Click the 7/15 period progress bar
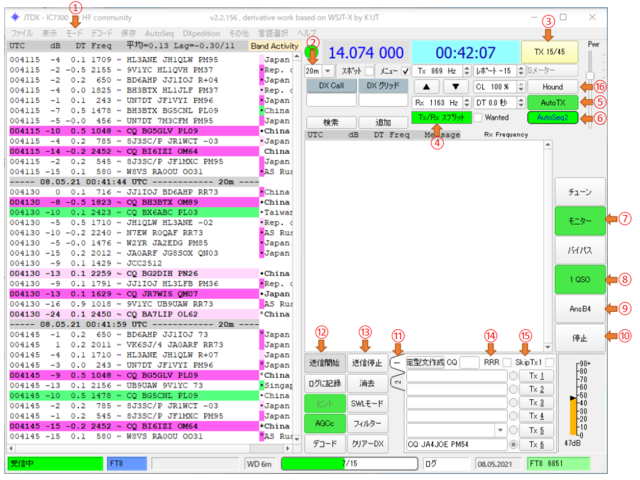 tap(349, 464)
